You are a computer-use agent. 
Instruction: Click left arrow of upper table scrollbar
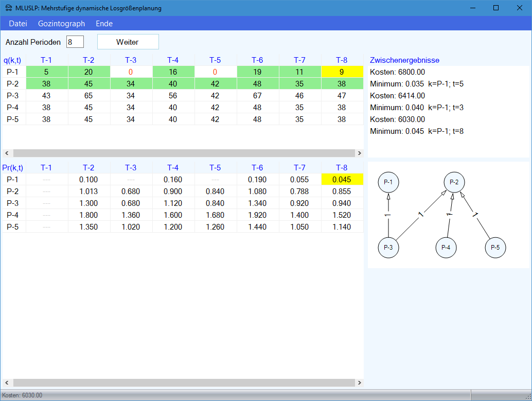[x=7, y=153]
